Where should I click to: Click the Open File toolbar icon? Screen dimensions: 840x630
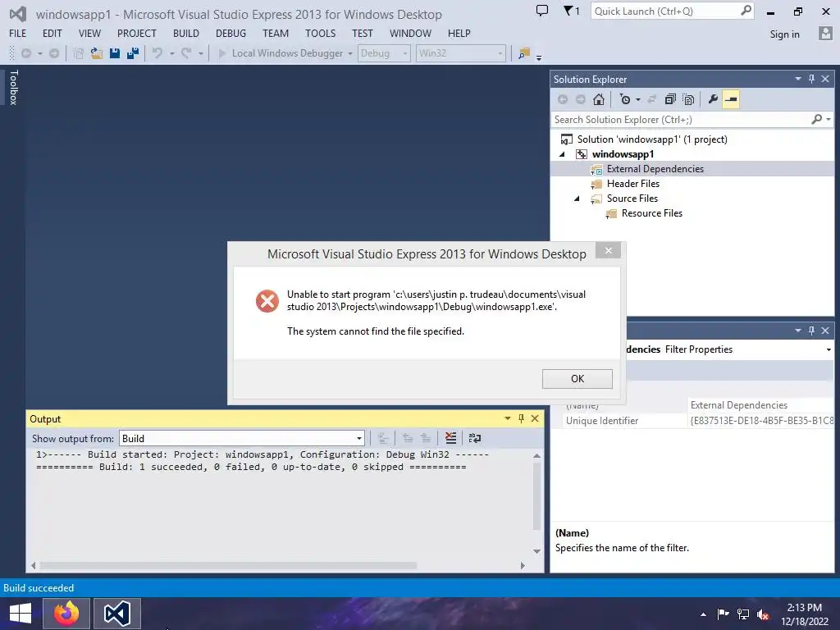point(97,53)
